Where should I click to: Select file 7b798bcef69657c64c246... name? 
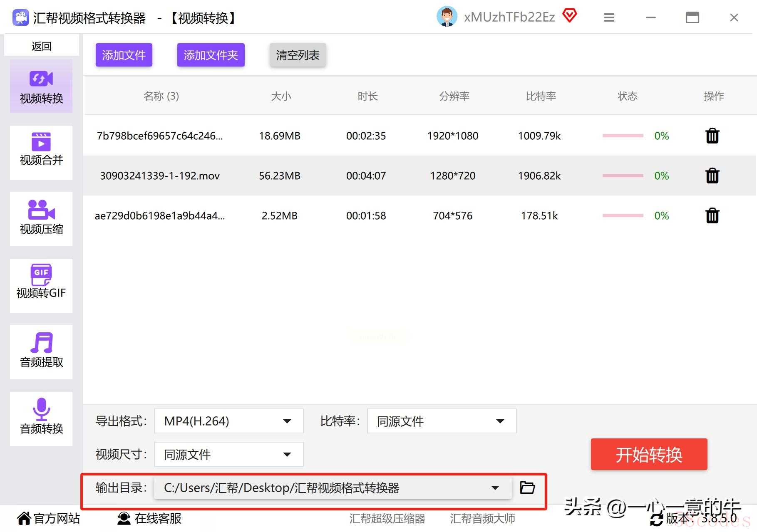160,136
